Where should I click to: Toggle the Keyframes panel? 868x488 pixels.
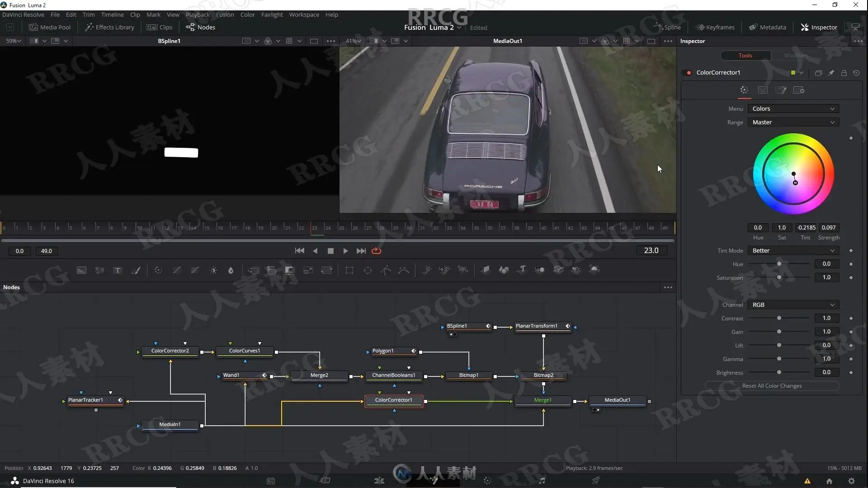point(716,27)
